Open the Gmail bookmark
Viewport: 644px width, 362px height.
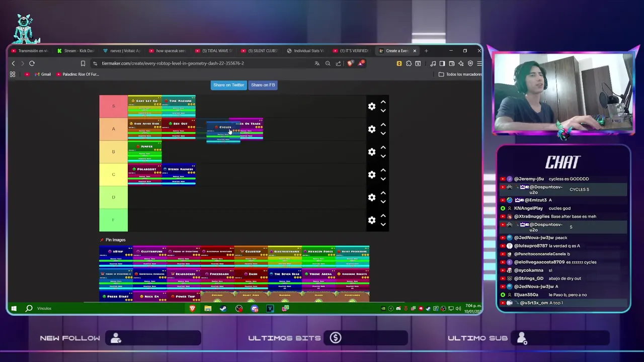tap(42, 74)
